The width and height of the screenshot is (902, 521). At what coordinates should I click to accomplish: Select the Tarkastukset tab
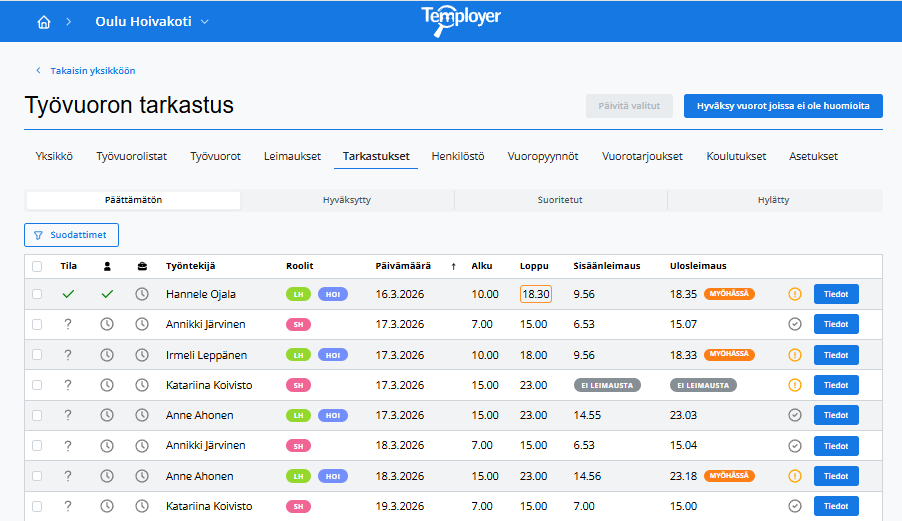click(x=376, y=156)
